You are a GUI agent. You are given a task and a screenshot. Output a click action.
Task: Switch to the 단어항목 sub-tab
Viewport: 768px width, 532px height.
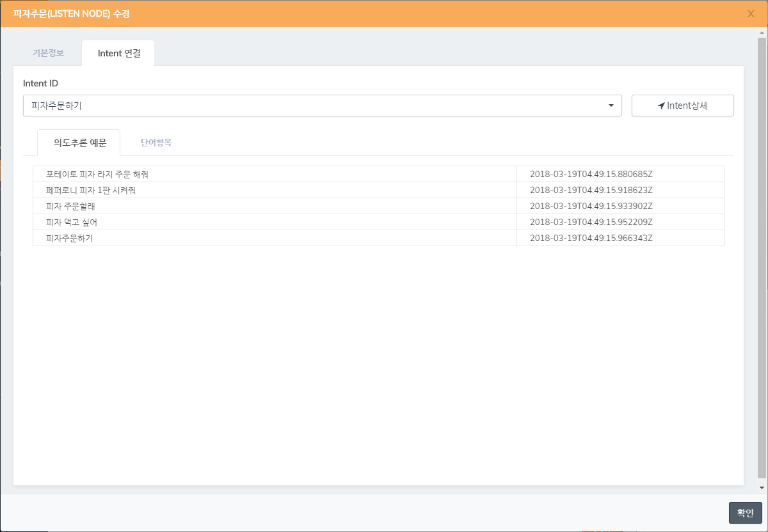(x=156, y=143)
